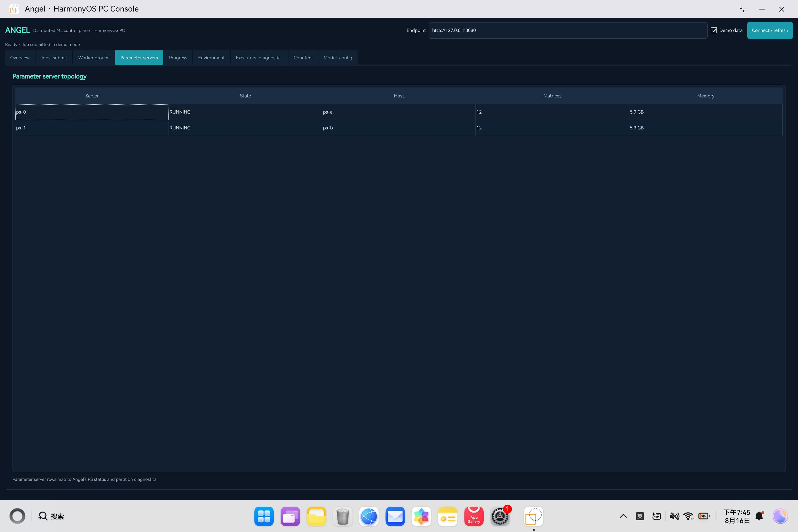Image resolution: width=798 pixels, height=532 pixels.
Task: Open the Environment tab
Action: click(x=211, y=58)
